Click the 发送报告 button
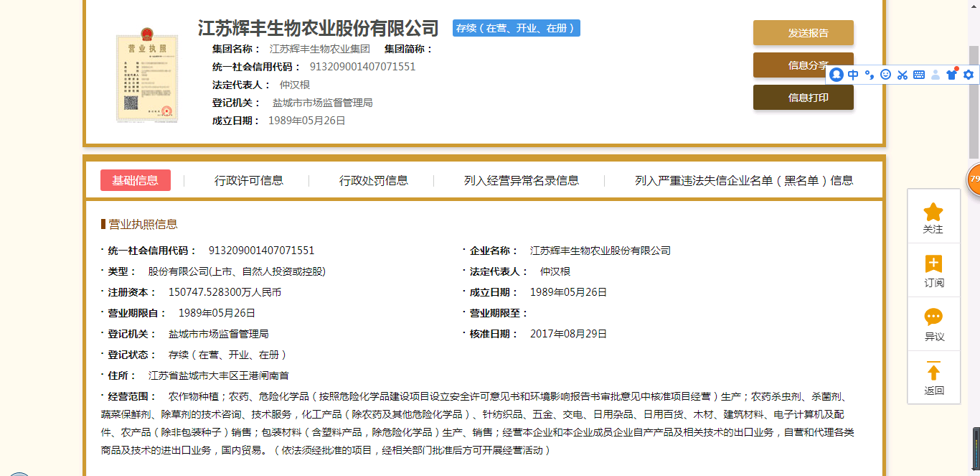Screen dimensions: 980x476 [804, 33]
